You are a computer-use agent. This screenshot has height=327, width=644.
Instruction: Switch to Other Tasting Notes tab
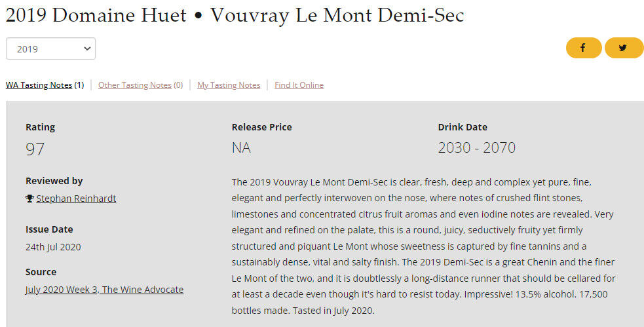134,85
